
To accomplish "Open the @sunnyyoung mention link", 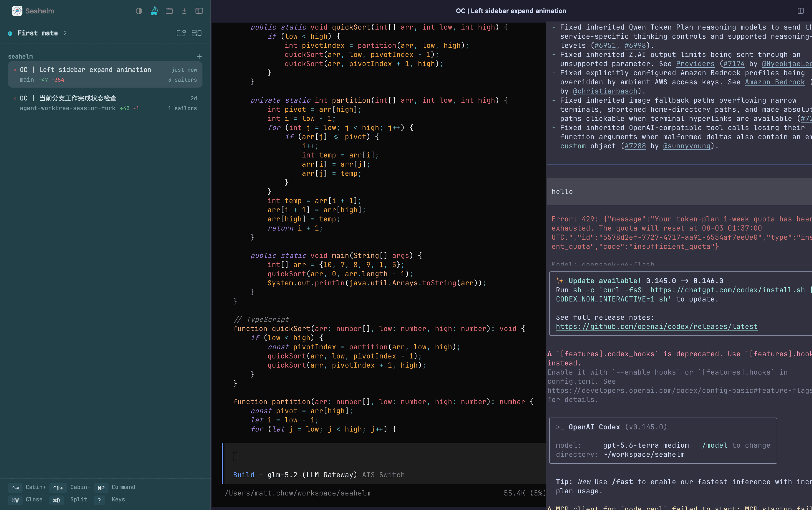I will tap(687, 146).
